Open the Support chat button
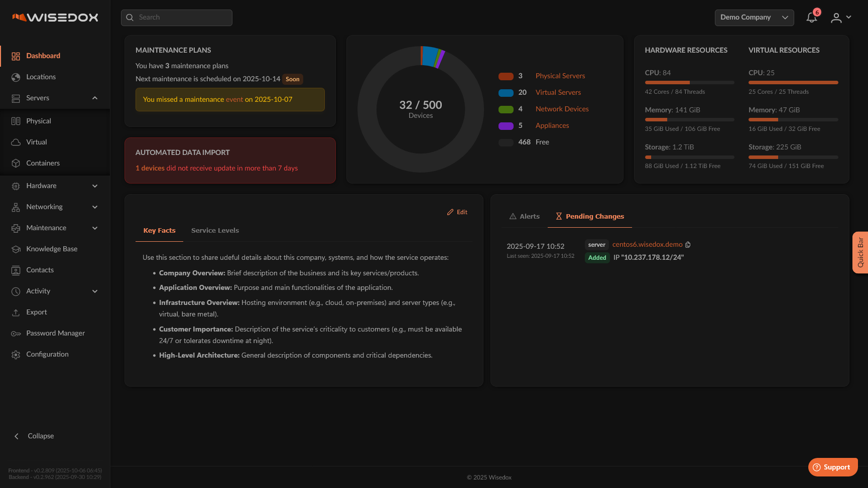The image size is (868, 488). click(x=832, y=467)
